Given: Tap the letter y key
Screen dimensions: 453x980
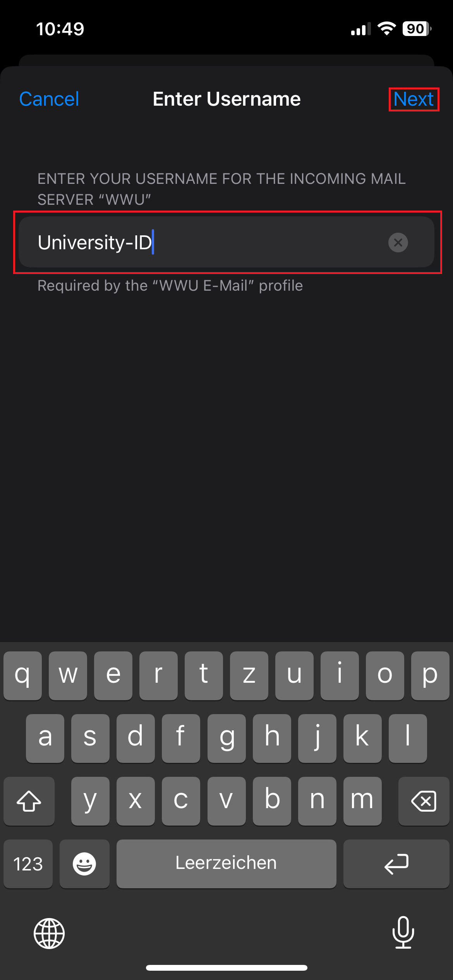Looking at the screenshot, I should click(x=90, y=801).
